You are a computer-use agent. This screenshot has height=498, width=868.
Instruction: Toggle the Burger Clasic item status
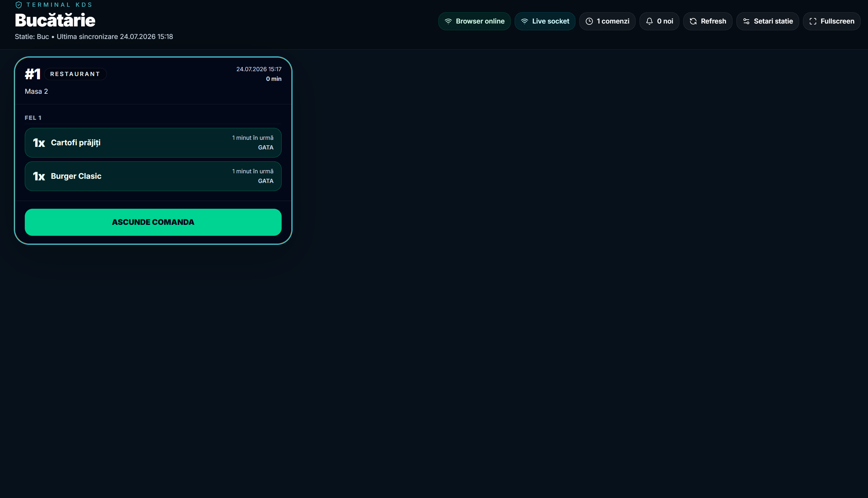point(153,176)
